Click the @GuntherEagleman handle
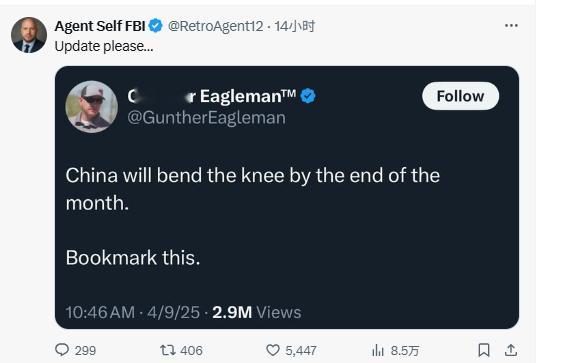The image size is (563, 363). tap(206, 118)
